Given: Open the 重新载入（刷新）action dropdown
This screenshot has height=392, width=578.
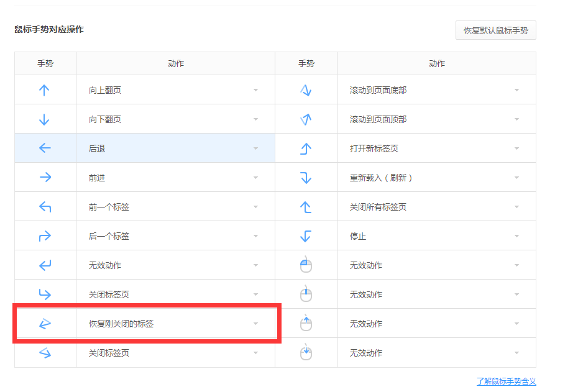Looking at the screenshot, I should pos(436,178).
